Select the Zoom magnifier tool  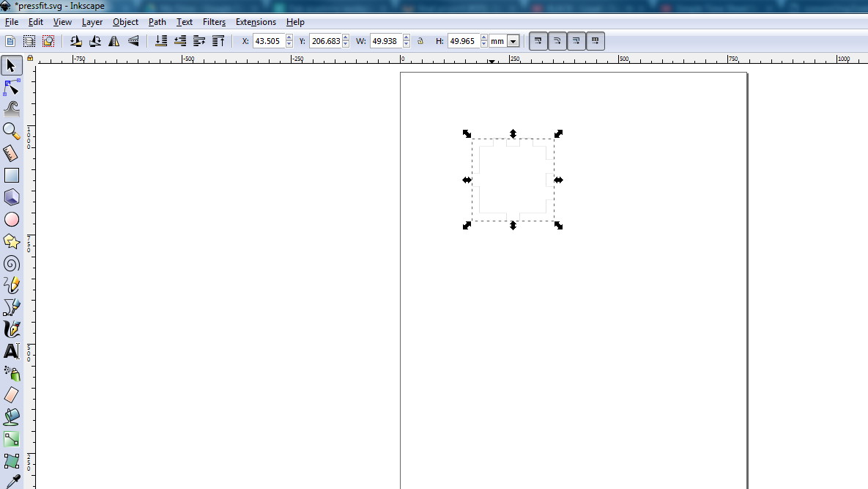pyautogui.click(x=11, y=131)
